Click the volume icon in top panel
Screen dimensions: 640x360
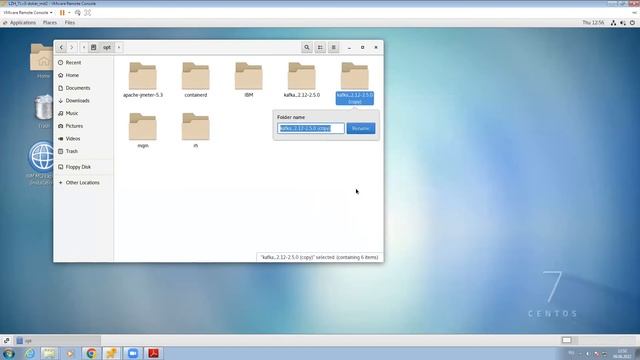pyautogui.click(x=623, y=23)
